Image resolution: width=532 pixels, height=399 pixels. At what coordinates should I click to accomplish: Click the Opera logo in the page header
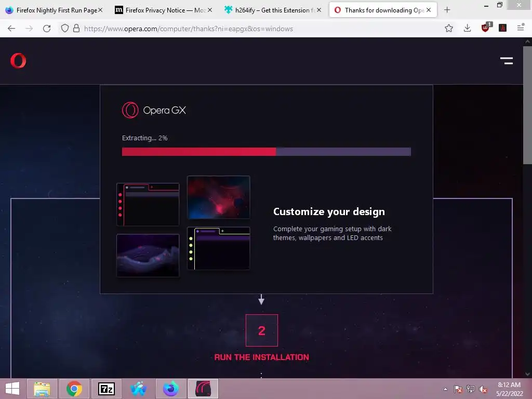click(x=18, y=61)
